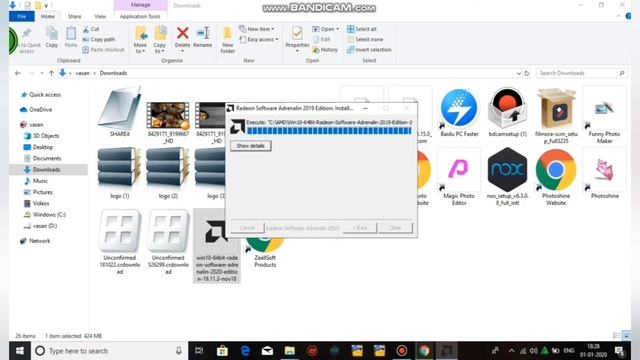Click Back button in Radeon installer
640x360 pixels.
click(x=360, y=228)
